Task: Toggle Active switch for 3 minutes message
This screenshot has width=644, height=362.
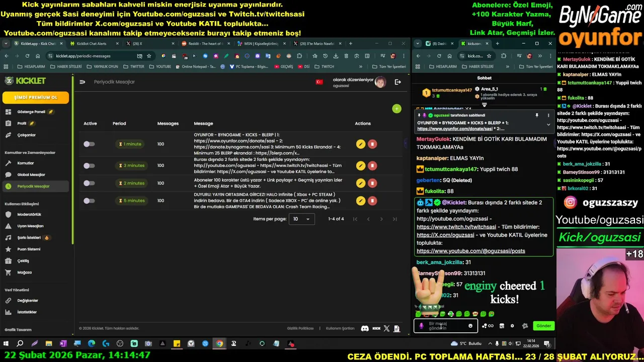Action: 89,165
